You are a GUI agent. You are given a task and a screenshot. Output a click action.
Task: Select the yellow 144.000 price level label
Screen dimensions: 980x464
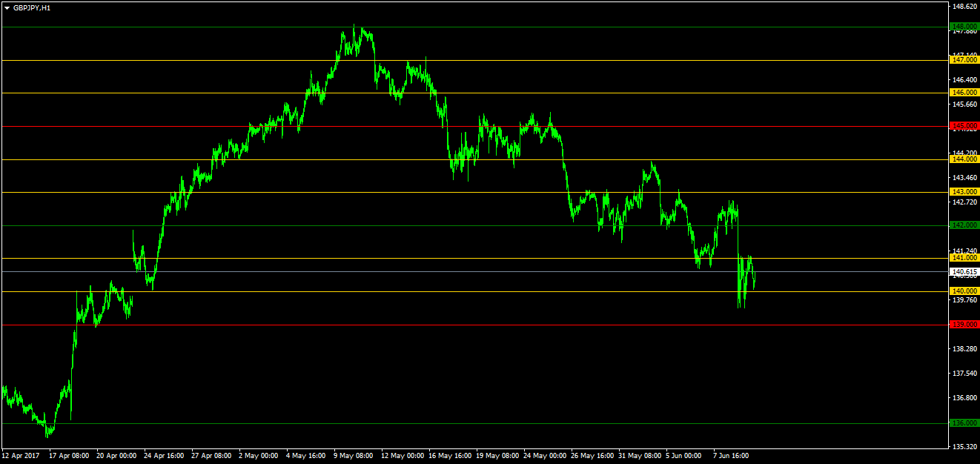pos(964,159)
